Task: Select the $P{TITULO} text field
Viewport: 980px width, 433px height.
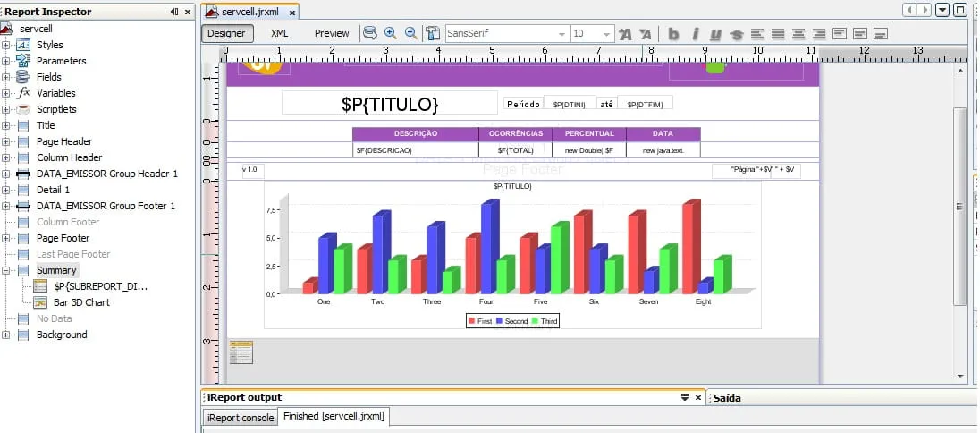Action: click(x=390, y=104)
